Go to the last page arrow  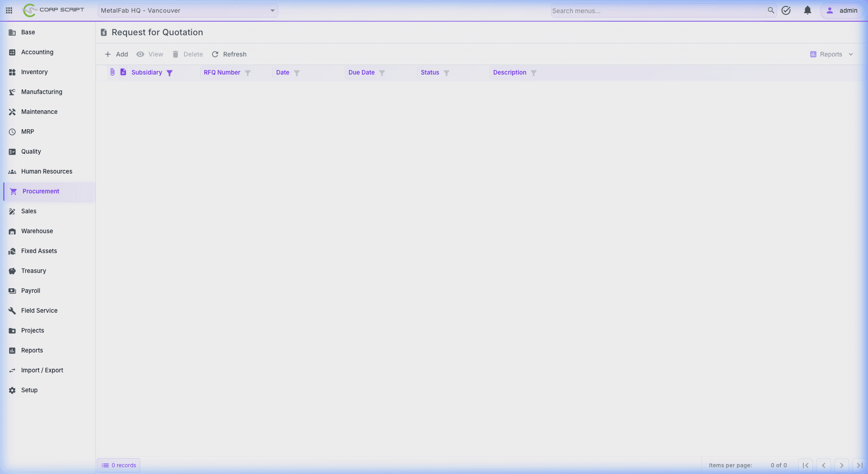click(x=859, y=465)
